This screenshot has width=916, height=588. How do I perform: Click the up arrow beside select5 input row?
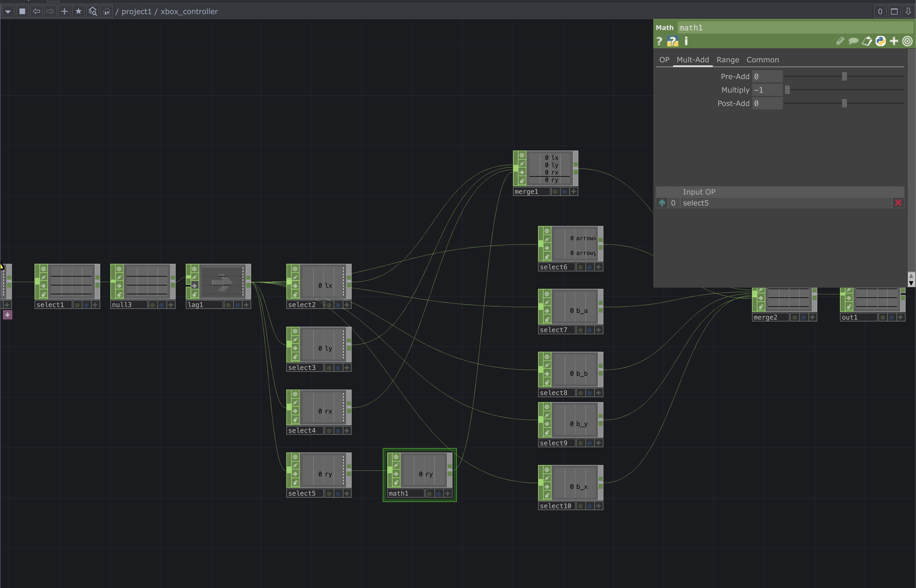pyautogui.click(x=662, y=203)
